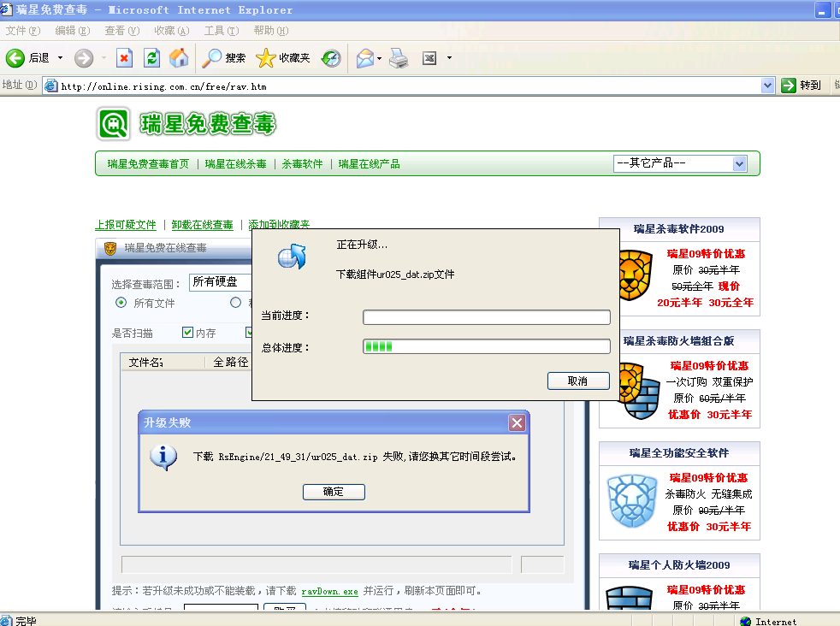This screenshot has height=626, width=840.
Task: Click the Internet zone globe icon in status bar
Action: pyautogui.click(x=745, y=621)
